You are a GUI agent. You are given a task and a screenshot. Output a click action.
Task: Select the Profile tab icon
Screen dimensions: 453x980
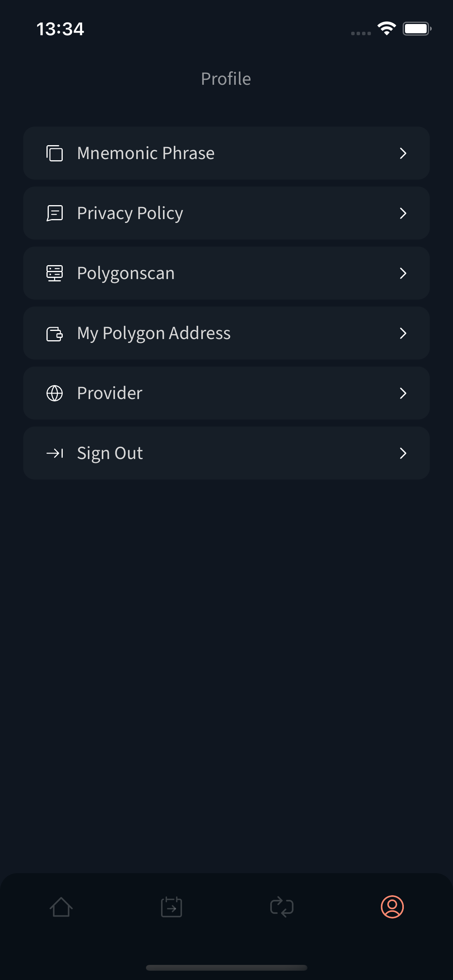[392, 907]
